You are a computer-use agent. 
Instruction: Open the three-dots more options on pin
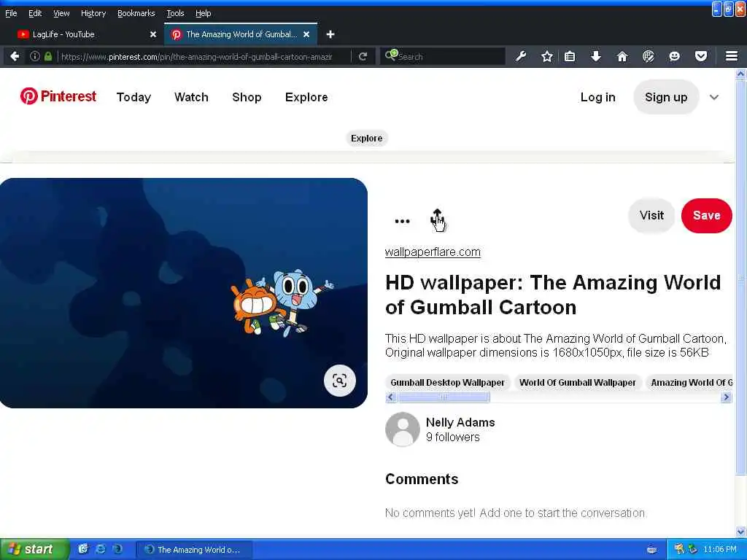tap(402, 221)
